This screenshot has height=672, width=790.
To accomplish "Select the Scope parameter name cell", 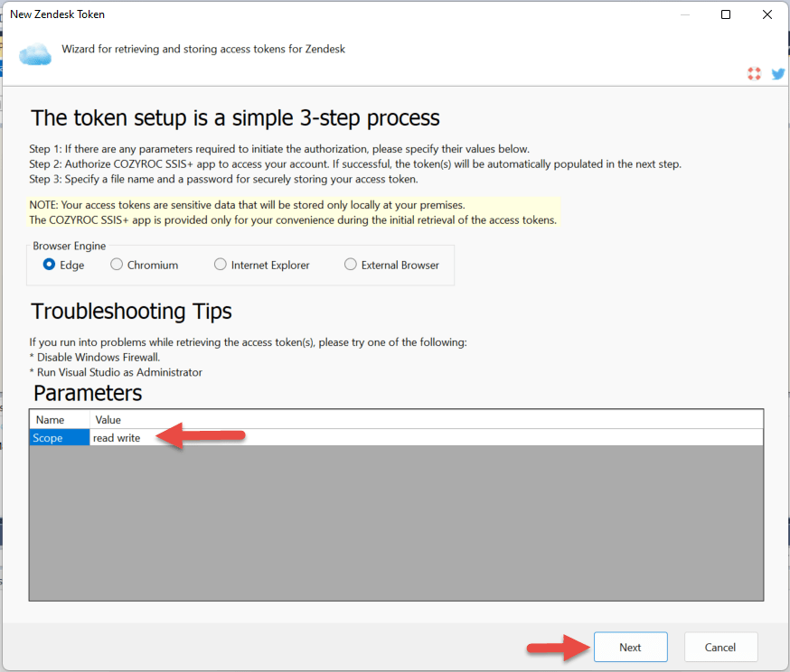I will click(x=60, y=438).
